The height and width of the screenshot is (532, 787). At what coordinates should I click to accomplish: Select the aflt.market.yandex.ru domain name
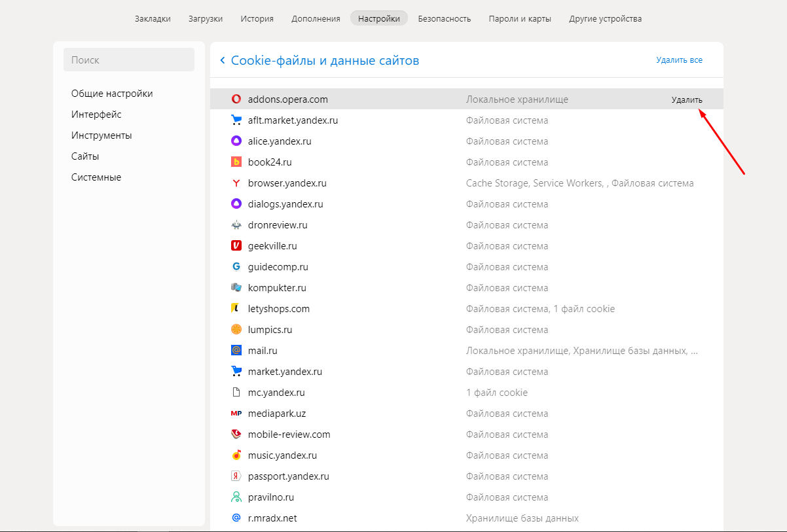tap(293, 120)
